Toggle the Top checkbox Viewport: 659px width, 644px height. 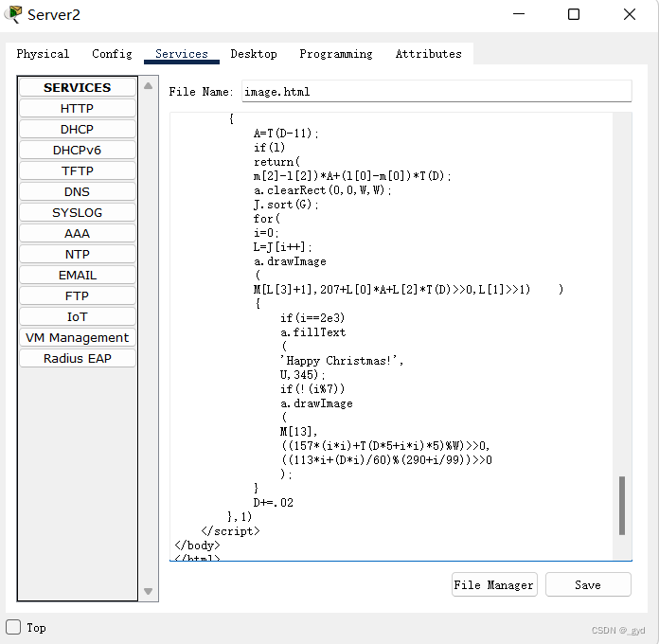coord(13,627)
